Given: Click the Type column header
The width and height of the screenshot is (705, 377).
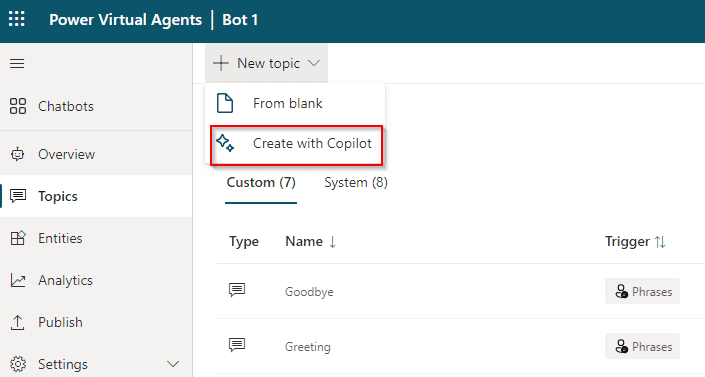Looking at the screenshot, I should 244,242.
